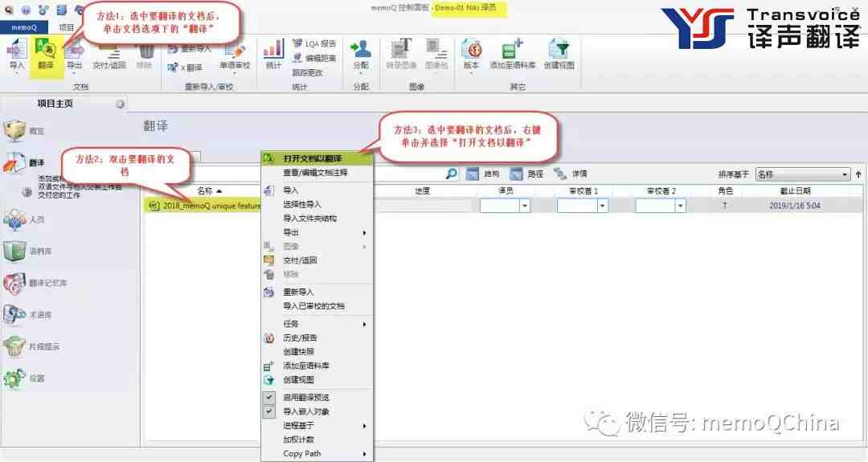Click the 跟踪更改 (Track changes) ribbon button

tap(307, 72)
